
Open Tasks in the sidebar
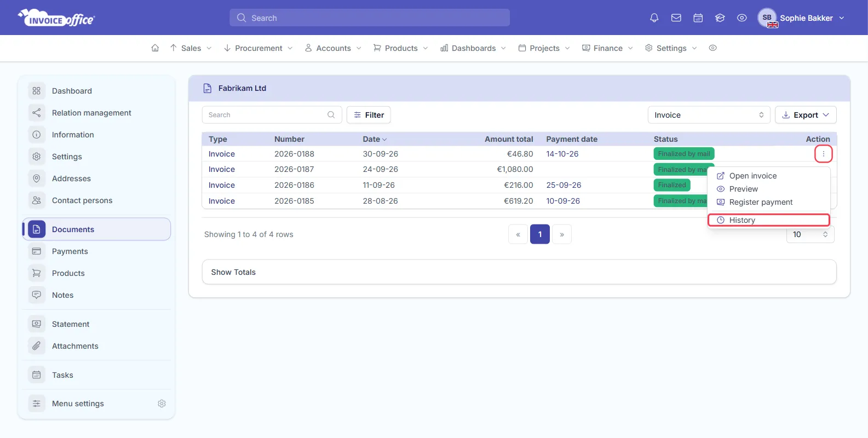tap(96, 375)
